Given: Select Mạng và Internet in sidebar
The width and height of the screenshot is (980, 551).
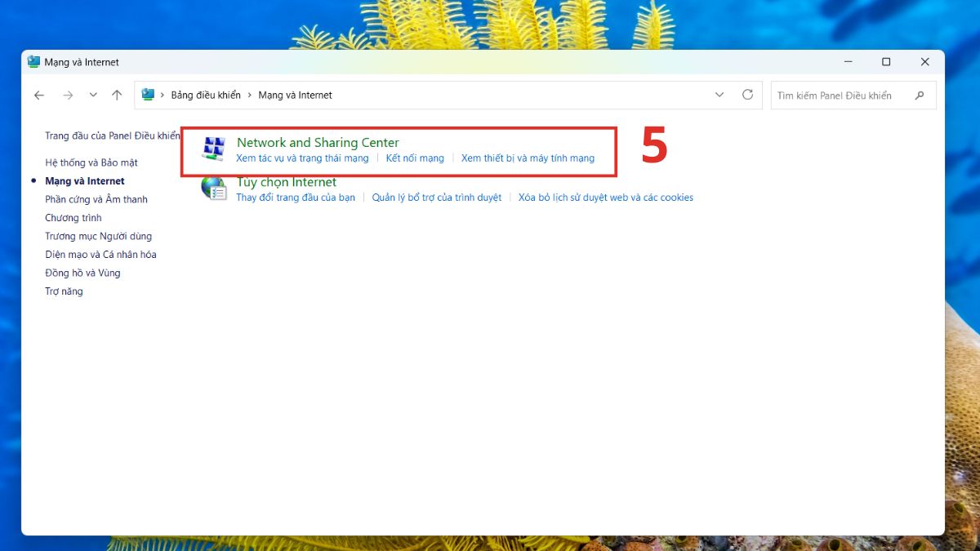Looking at the screenshot, I should click(x=85, y=181).
